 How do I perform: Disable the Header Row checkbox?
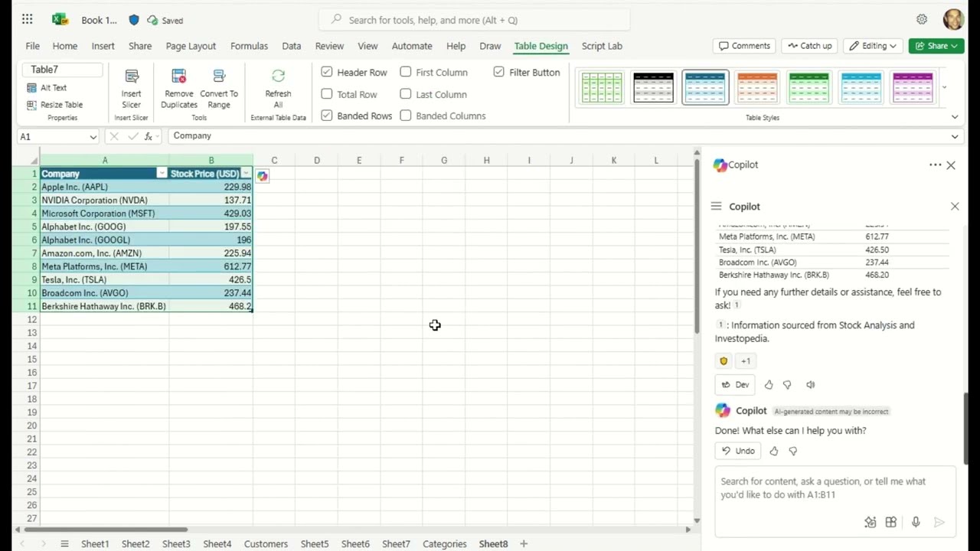327,71
